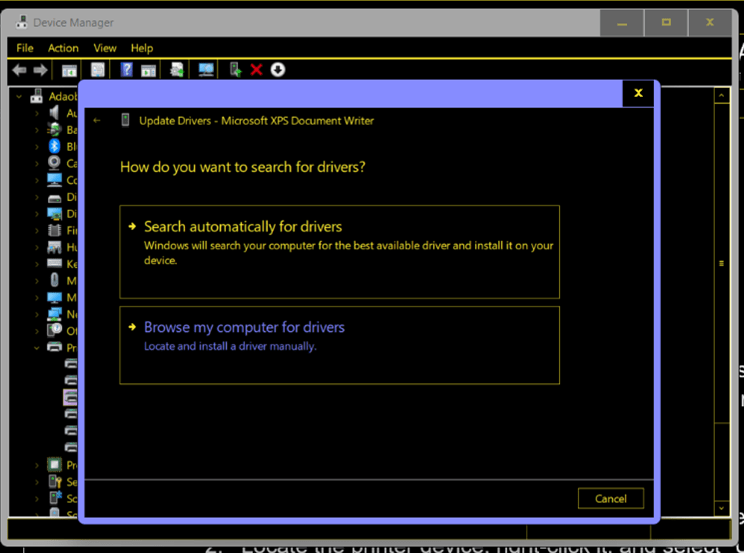Select the battery category icon in the tree

click(54, 130)
